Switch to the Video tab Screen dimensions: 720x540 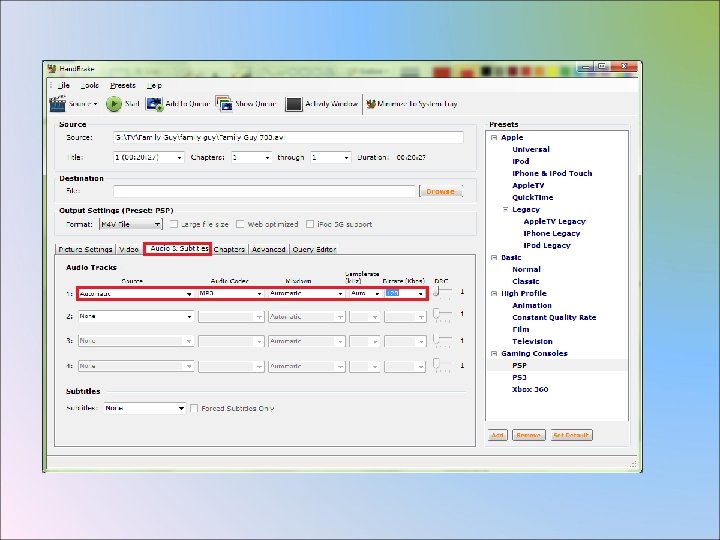coord(129,249)
